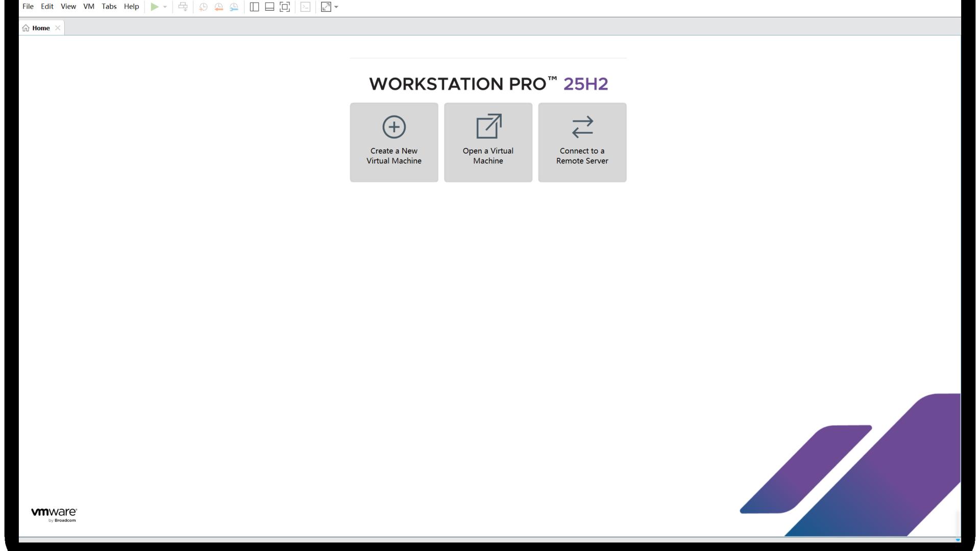The width and height of the screenshot is (980, 551).
Task: Enter full screen mode icon
Action: (x=285, y=7)
